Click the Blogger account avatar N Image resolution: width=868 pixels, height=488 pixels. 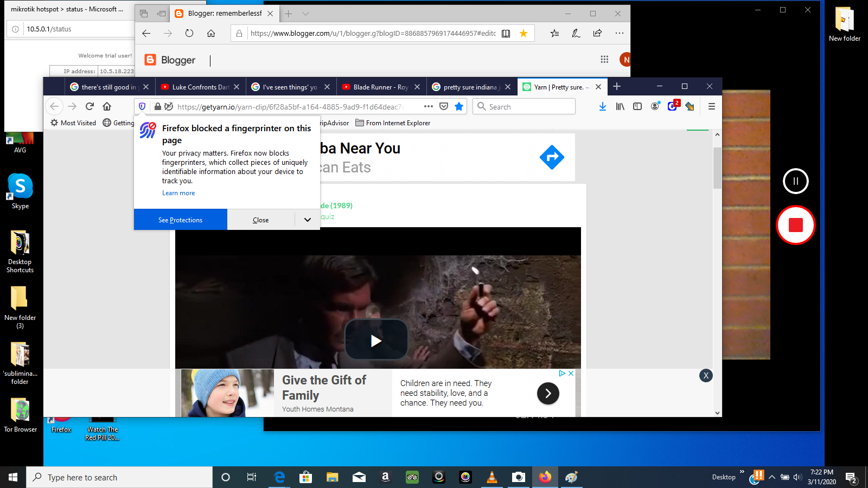pos(626,59)
